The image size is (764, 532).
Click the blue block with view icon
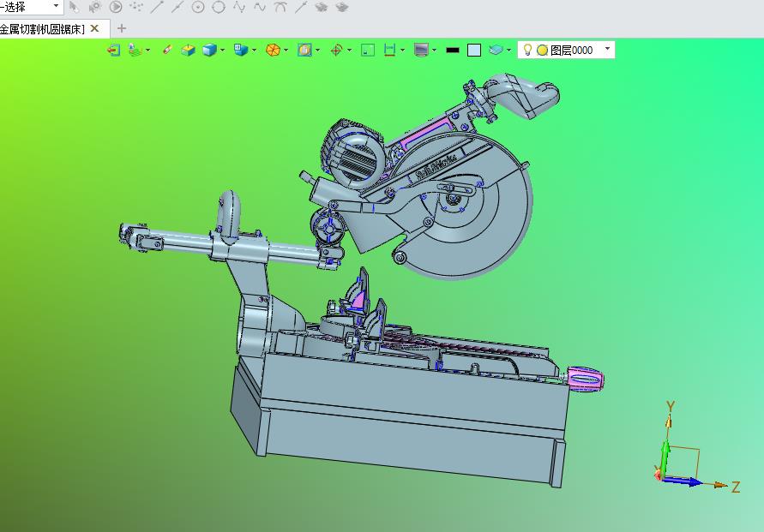[x=241, y=51]
